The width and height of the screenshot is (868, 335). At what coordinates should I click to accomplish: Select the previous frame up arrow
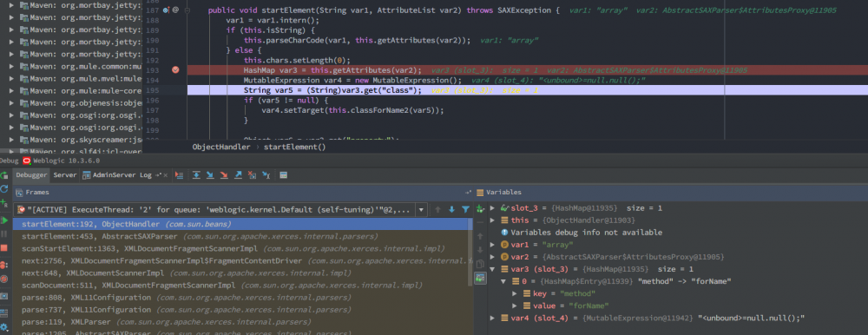coord(437,209)
